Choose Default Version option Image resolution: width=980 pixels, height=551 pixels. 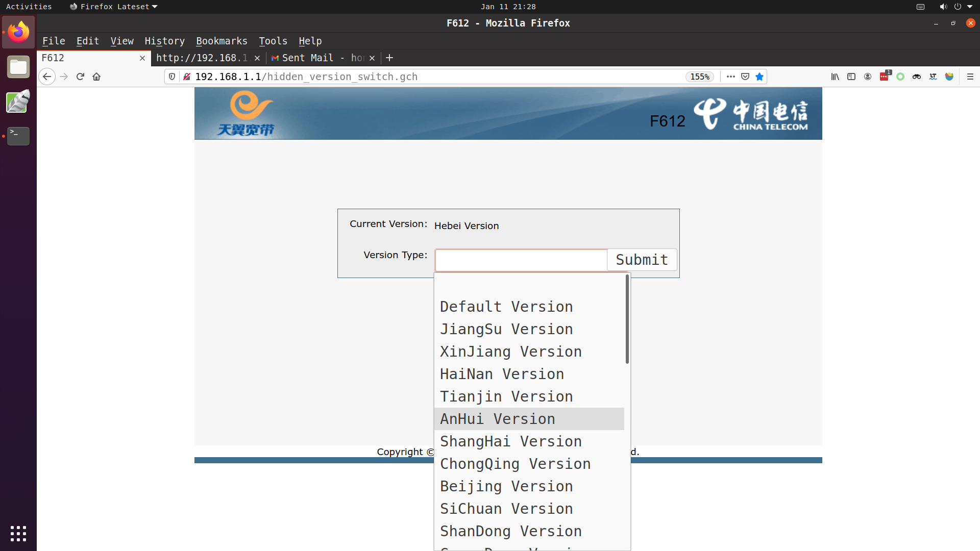(529, 307)
